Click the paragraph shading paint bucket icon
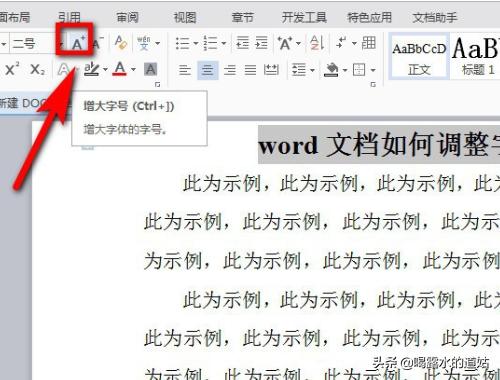Screen dimensions: 500x380 pos(331,70)
